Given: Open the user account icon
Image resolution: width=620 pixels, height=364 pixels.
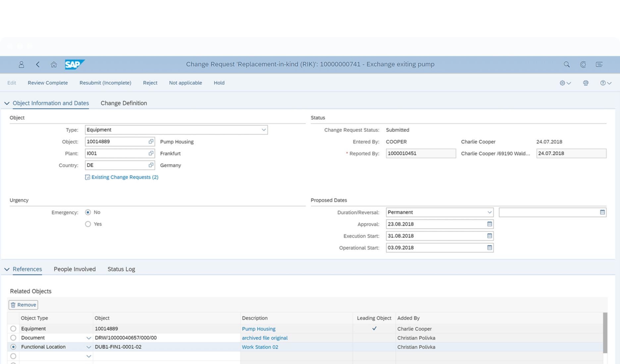Looking at the screenshot, I should click(x=21, y=64).
